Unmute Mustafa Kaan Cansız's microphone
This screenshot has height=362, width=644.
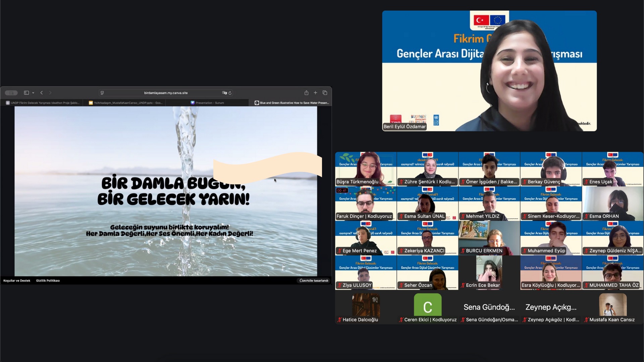586,320
